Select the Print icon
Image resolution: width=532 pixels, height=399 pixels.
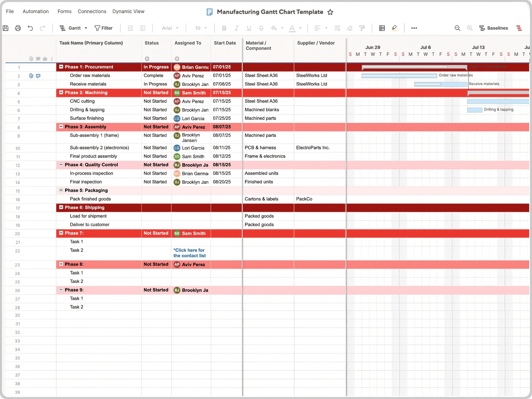pos(17,28)
